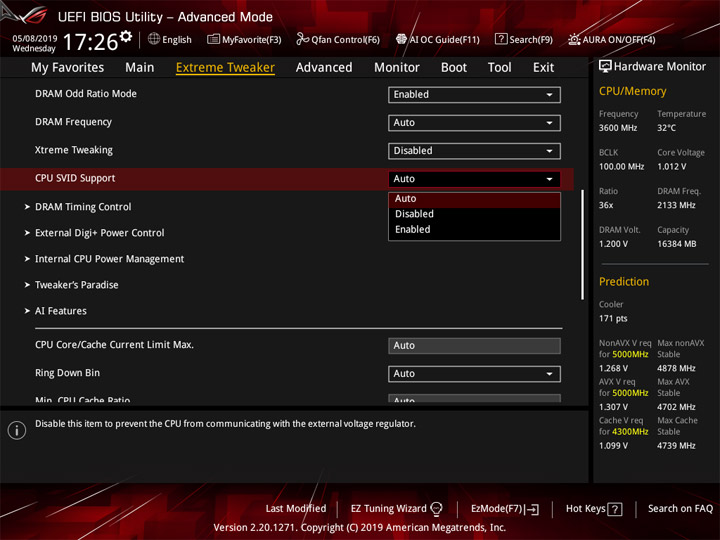The image size is (720, 540).
Task: Open DRAM Odd Ratio Mode dropdown
Action: click(x=474, y=95)
